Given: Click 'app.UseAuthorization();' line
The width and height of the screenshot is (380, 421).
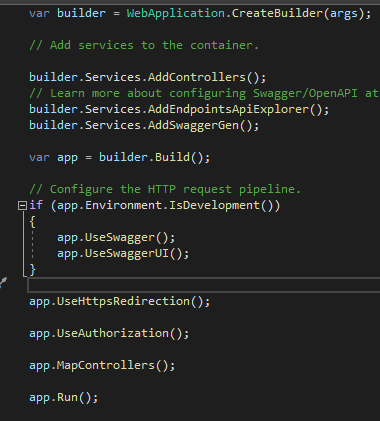Looking at the screenshot, I should (x=109, y=333).
